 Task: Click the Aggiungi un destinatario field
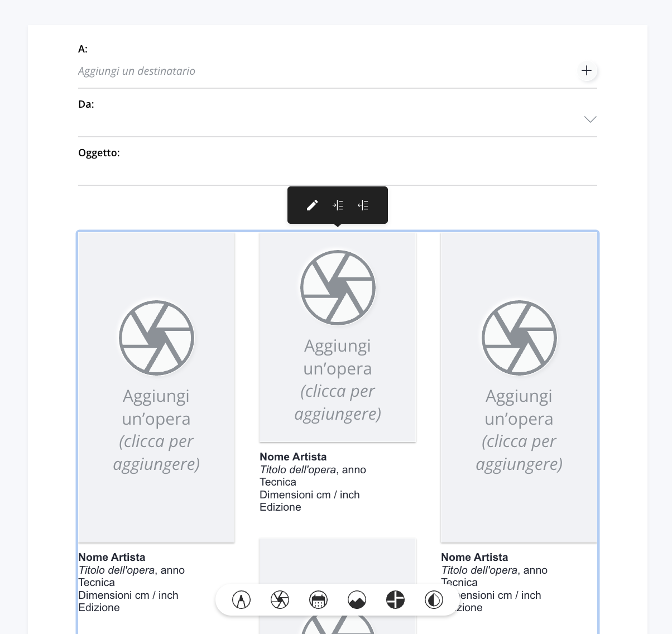[324, 71]
